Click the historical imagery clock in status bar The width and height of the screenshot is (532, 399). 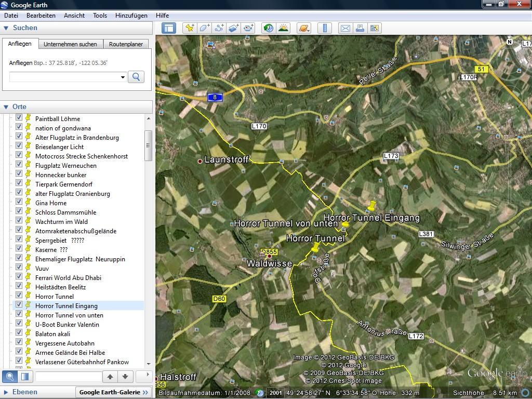coord(260,393)
